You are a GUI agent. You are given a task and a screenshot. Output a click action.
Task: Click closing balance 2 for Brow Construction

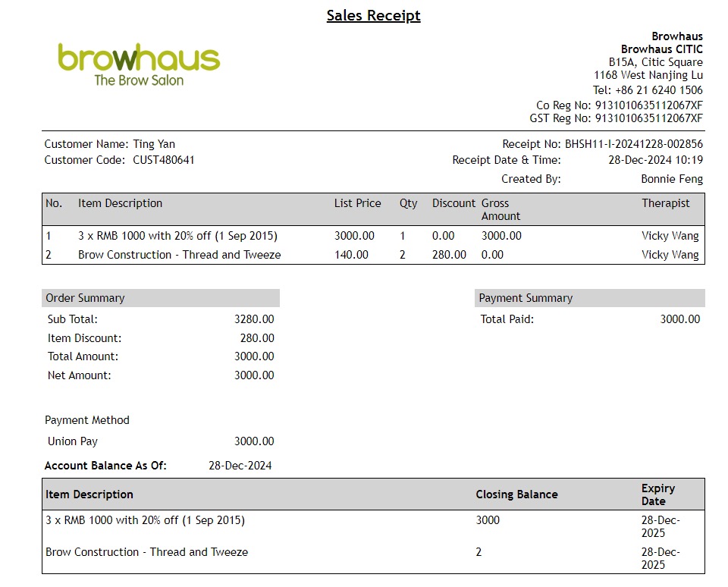479,552
